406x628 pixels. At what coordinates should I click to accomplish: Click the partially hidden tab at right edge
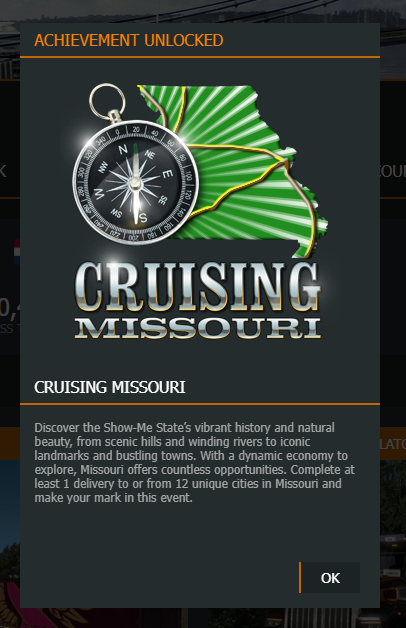(393, 171)
